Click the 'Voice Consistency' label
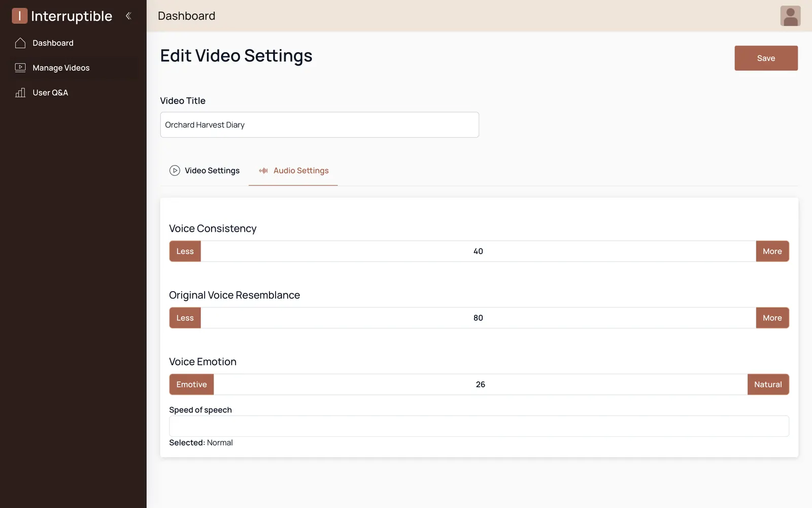Viewport: 812px width, 508px height. (213, 229)
